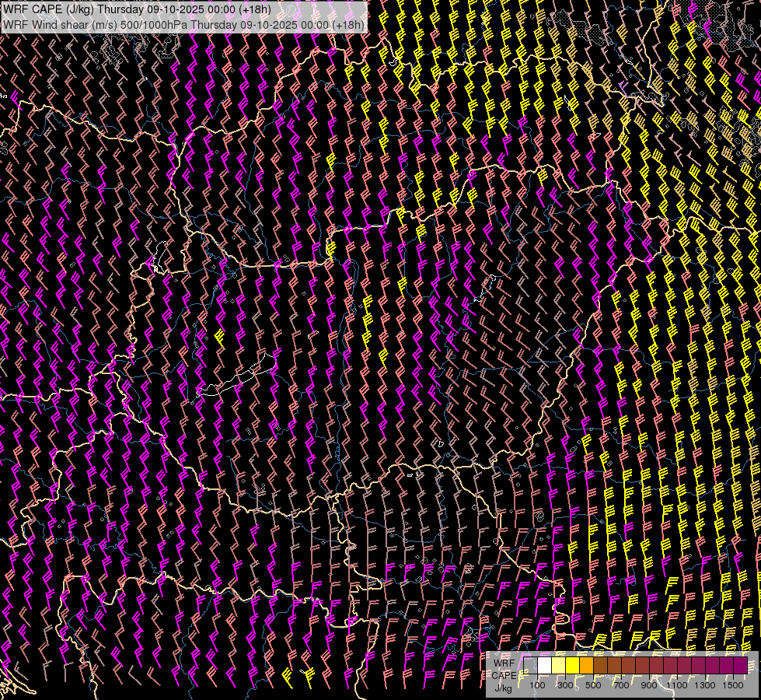Select the pale yellow CAPE legend swatch
Viewport: 761px width, 700px height.
559,666
